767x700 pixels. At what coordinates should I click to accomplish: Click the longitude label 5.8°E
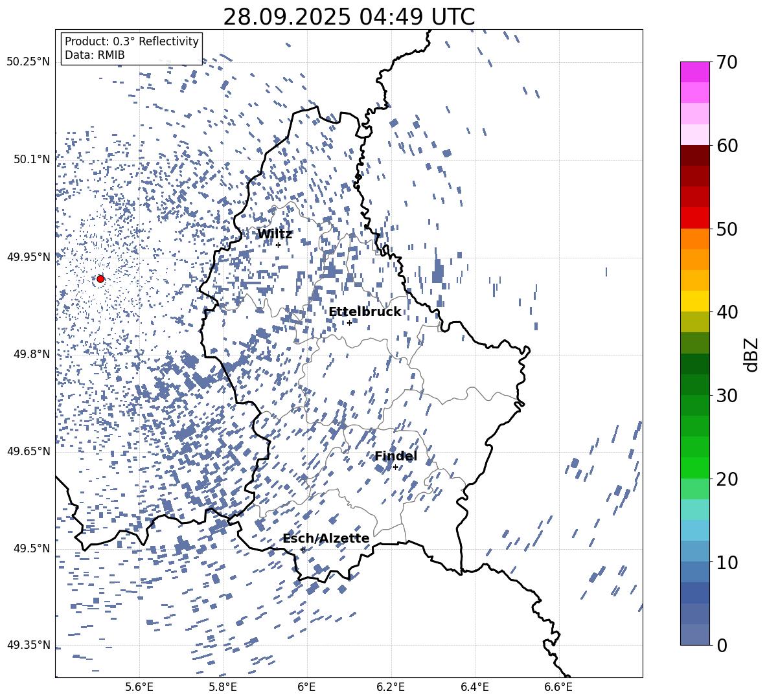(x=223, y=687)
